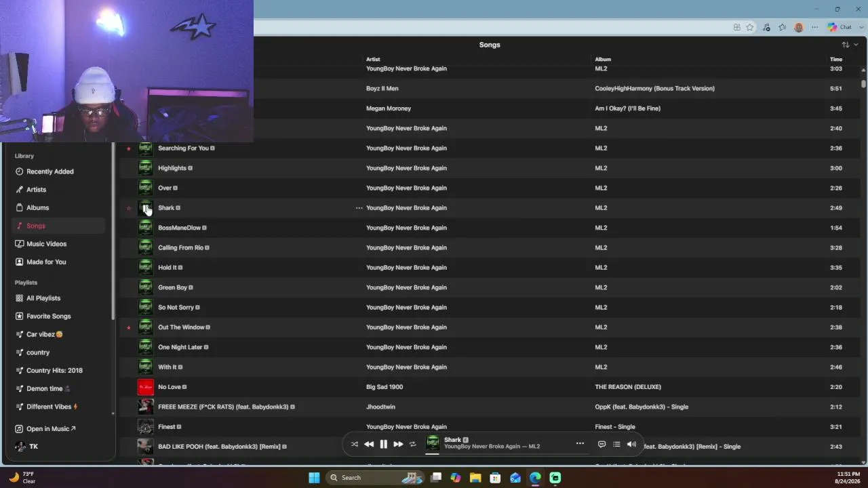Viewport: 868px width, 488px height.
Task: Pause the currently playing song
Action: tap(383, 445)
